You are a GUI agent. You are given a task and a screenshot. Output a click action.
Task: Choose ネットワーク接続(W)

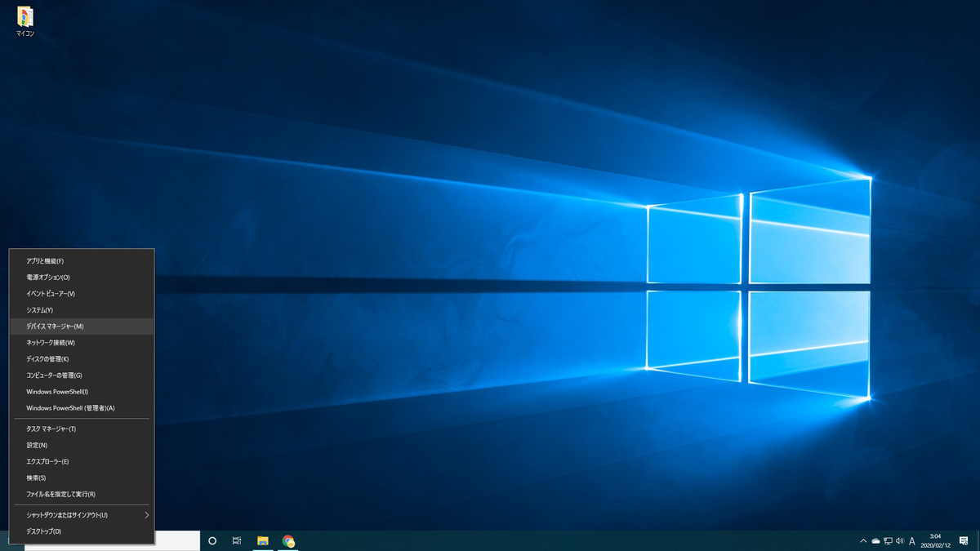(81, 343)
